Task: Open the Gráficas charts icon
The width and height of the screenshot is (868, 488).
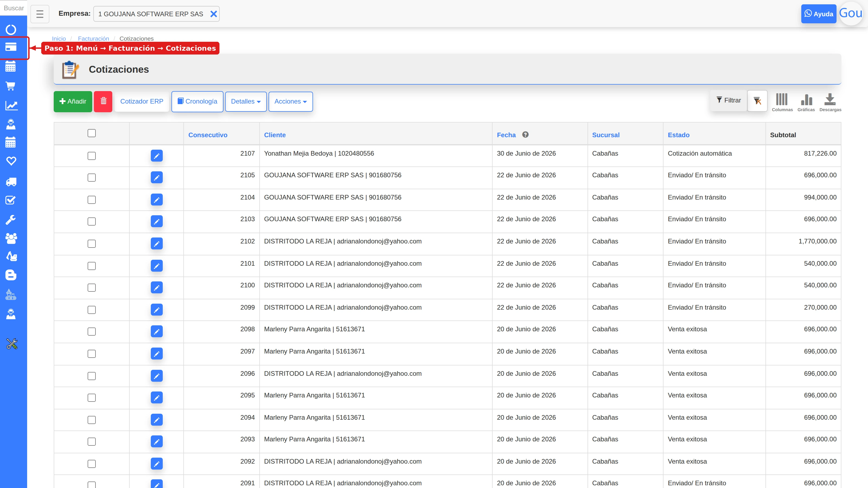Action: tap(806, 102)
